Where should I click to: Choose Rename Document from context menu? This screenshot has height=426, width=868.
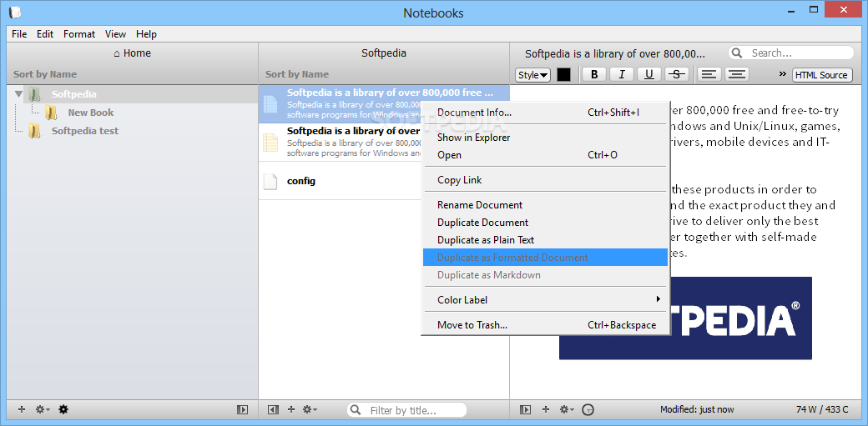coord(546,205)
